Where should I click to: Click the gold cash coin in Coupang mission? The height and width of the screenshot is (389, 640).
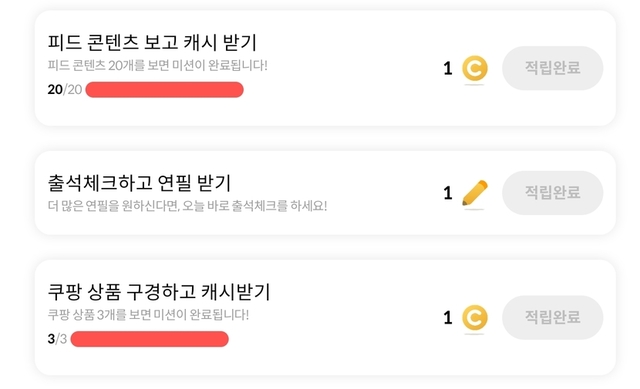tap(474, 317)
